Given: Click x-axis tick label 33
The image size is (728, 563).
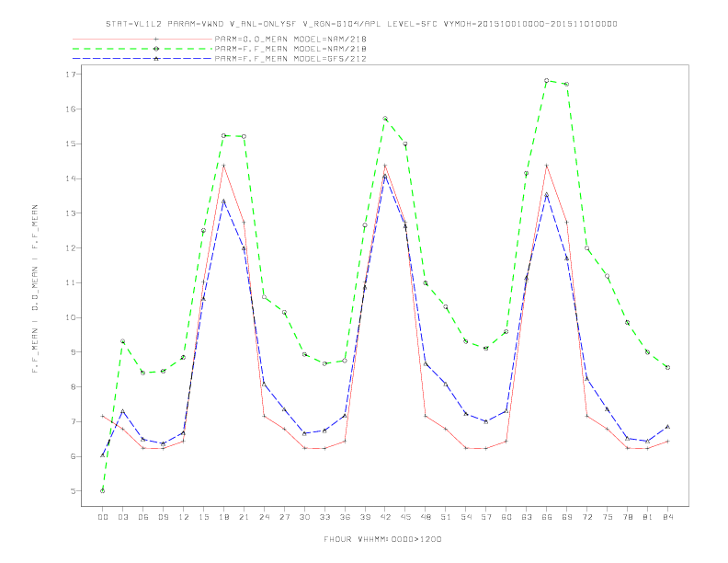Looking at the screenshot, I should [324, 517].
